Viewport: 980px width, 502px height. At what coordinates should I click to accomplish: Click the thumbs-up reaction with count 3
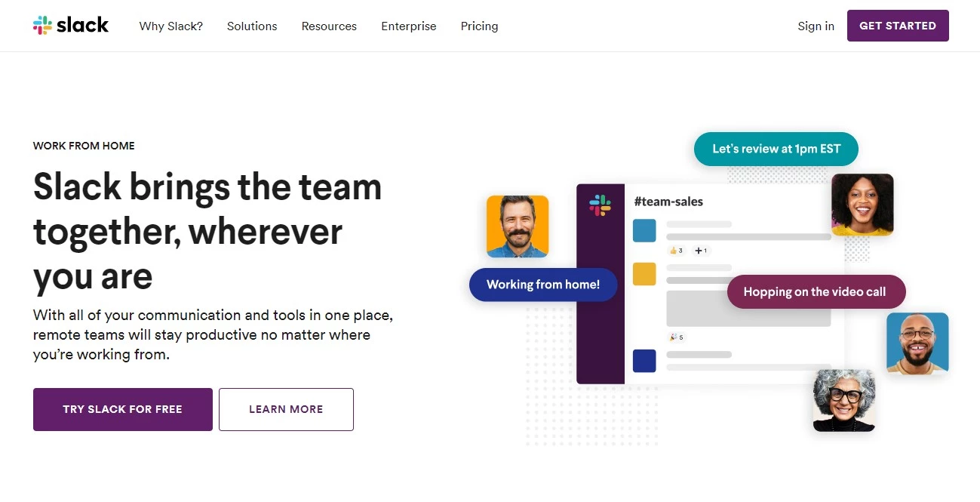point(676,251)
